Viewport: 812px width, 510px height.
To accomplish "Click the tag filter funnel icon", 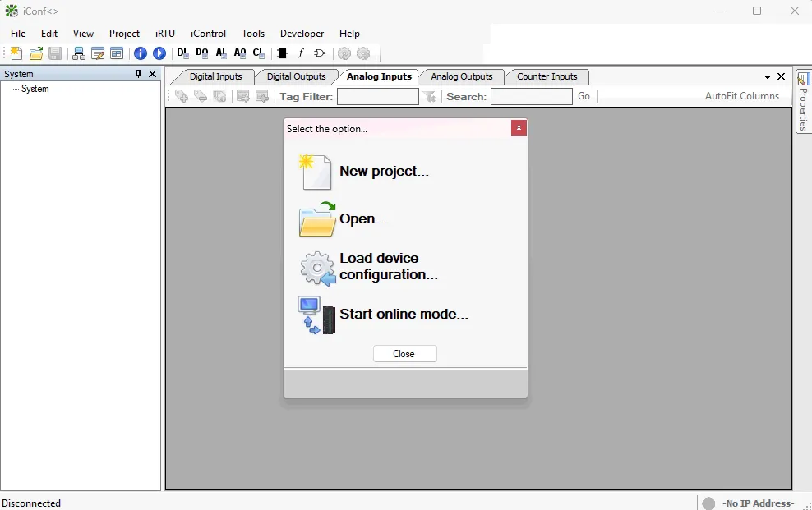I will point(430,97).
